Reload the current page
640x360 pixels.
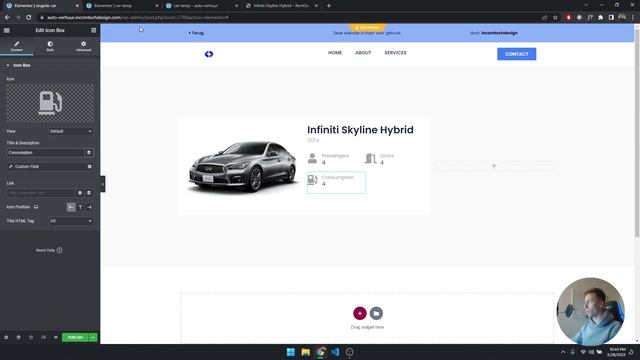pyautogui.click(x=29, y=18)
